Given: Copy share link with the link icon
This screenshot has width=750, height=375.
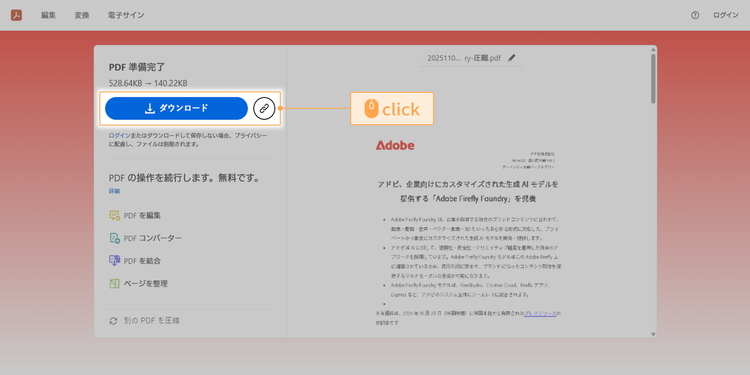Looking at the screenshot, I should (x=264, y=108).
